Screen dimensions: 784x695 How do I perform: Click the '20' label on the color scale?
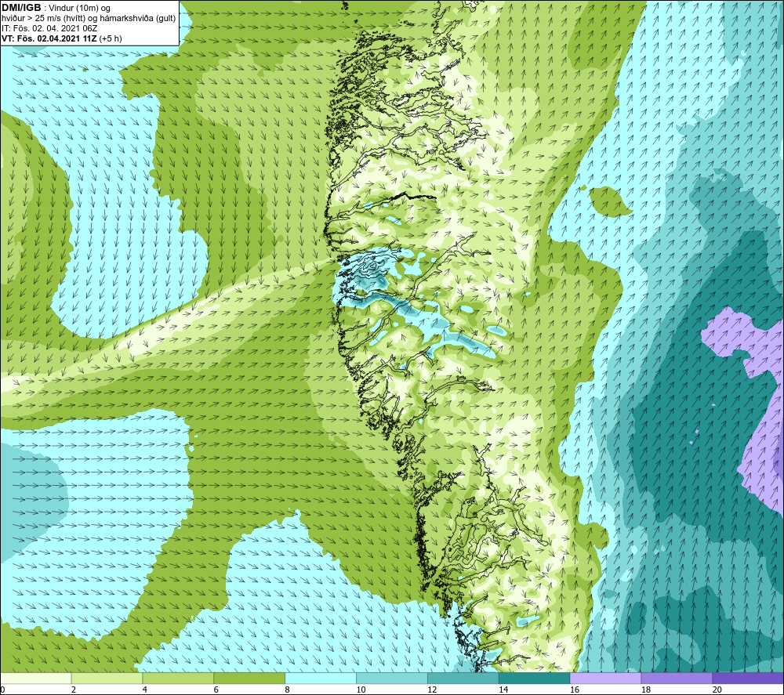[x=717, y=690]
